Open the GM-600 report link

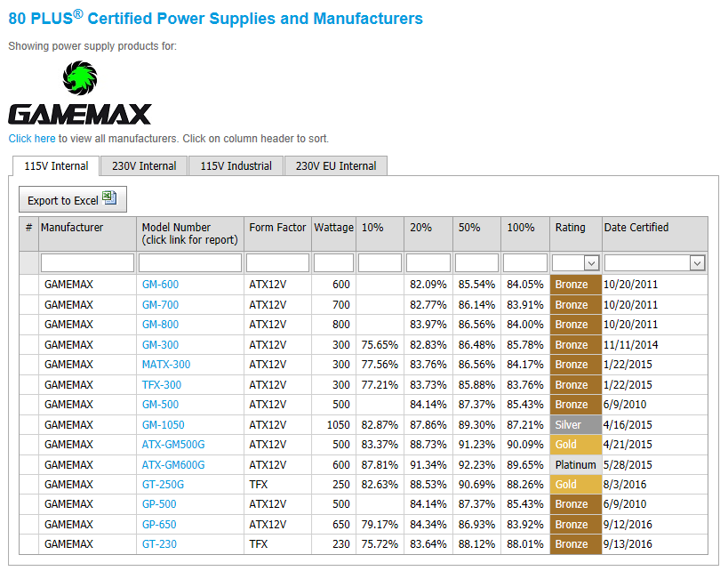160,285
